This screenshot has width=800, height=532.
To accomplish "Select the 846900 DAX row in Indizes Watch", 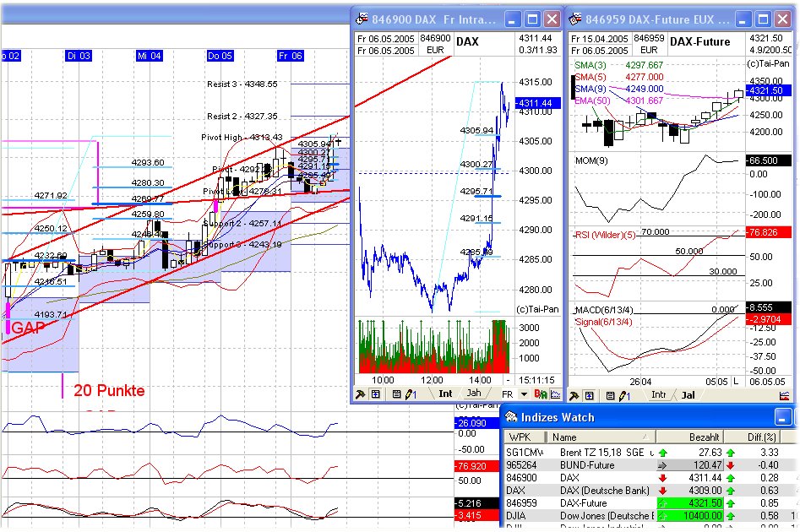I will point(648,478).
